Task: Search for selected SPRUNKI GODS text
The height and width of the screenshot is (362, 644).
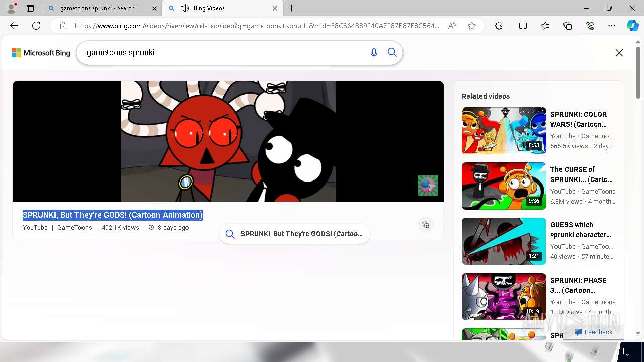Action: point(295,234)
